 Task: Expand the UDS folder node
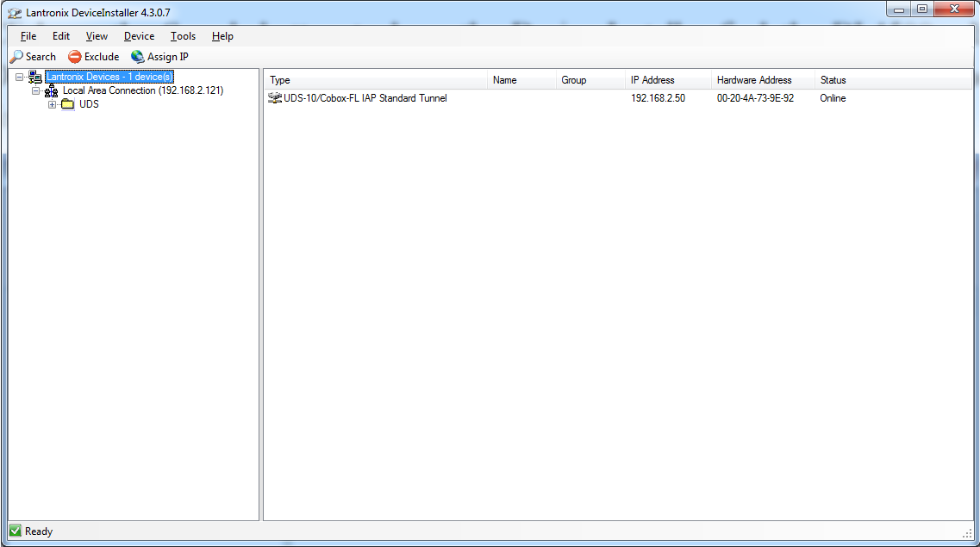[x=52, y=104]
